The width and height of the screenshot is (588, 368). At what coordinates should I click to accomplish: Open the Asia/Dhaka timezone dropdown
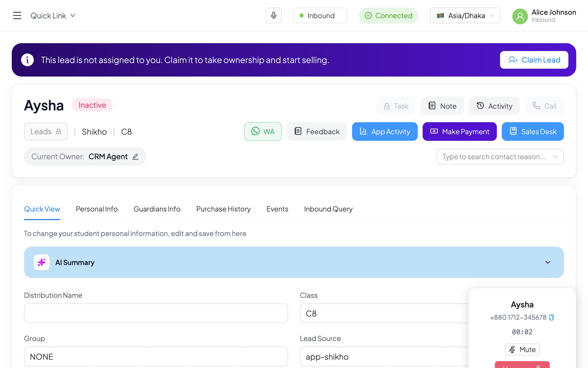point(465,15)
